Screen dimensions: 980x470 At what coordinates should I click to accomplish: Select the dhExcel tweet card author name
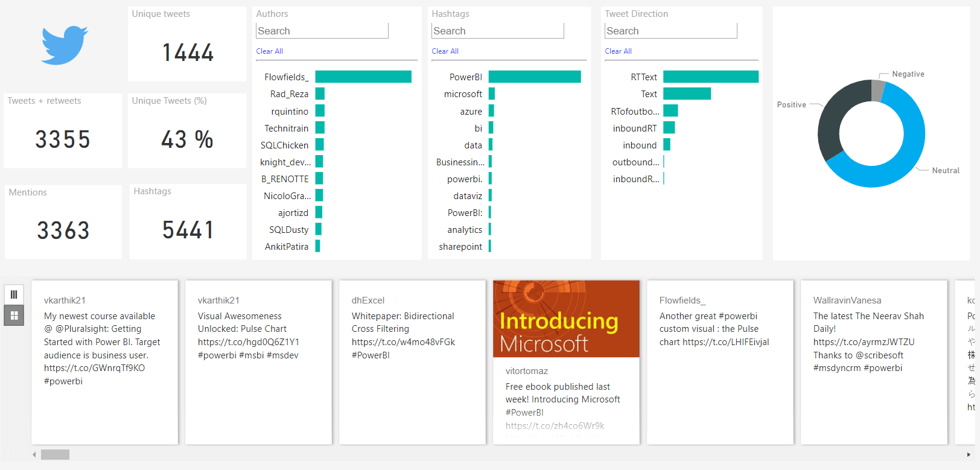click(368, 300)
